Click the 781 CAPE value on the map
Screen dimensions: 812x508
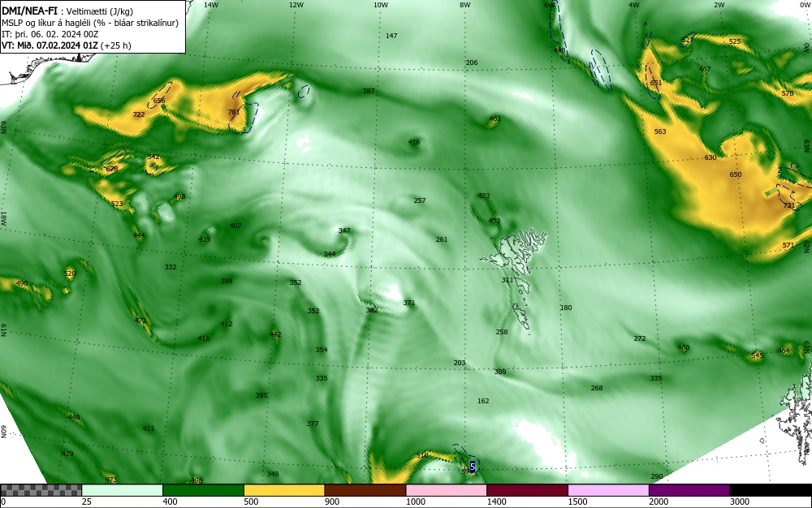[234, 112]
